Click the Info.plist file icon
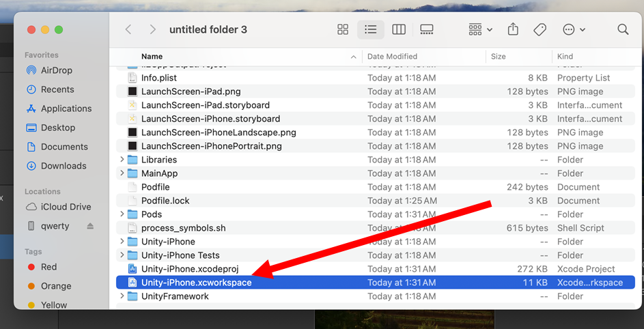The height and width of the screenshot is (329, 644). point(132,78)
